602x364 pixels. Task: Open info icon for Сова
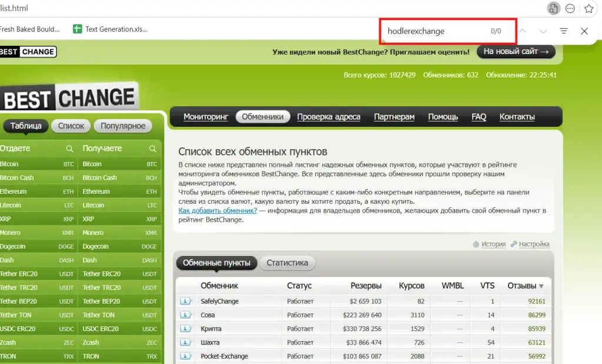click(x=186, y=315)
